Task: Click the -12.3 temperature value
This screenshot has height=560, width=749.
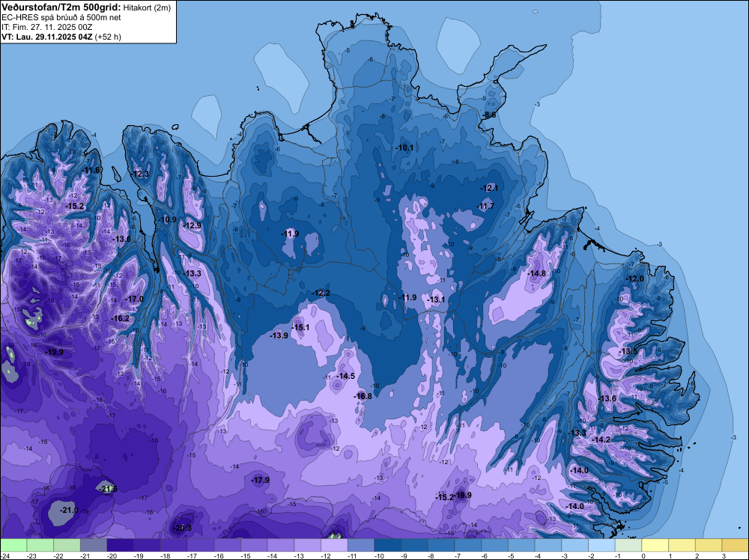Action: 141,174
